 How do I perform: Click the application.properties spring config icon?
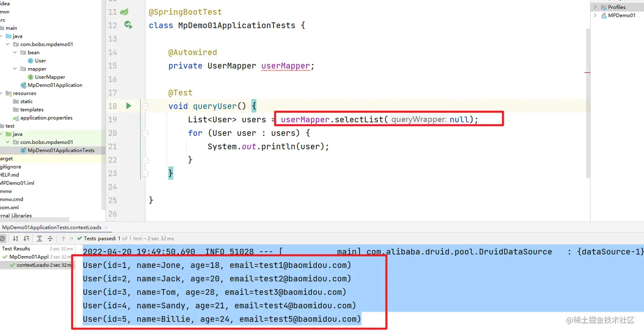(16, 118)
